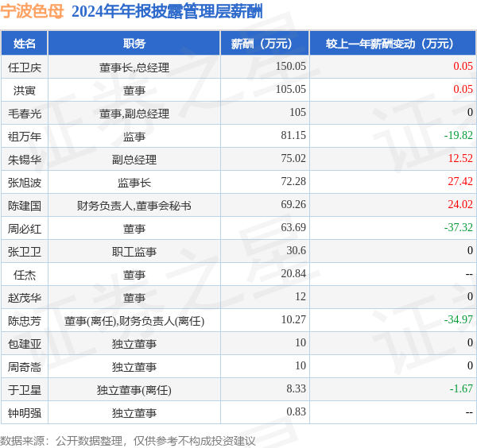The height and width of the screenshot is (448, 477).
Task: Click the position '独立董事(离任)'
Action: click(134, 390)
